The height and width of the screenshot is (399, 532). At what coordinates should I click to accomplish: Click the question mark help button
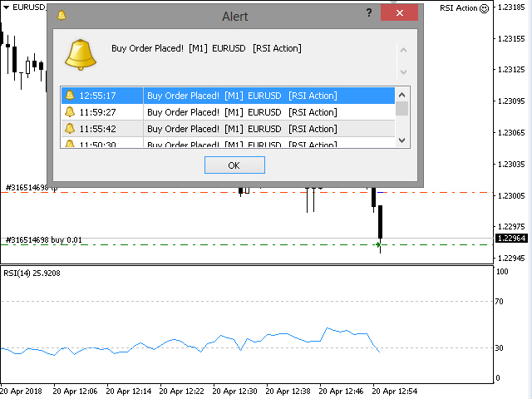click(x=369, y=13)
